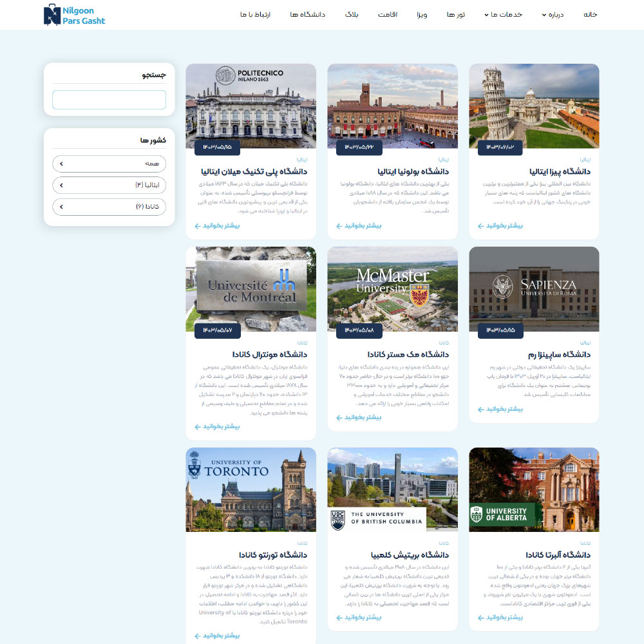Open the McMaster University thumbnail
Viewport: 644px width, 644px height.
pyautogui.click(x=393, y=289)
